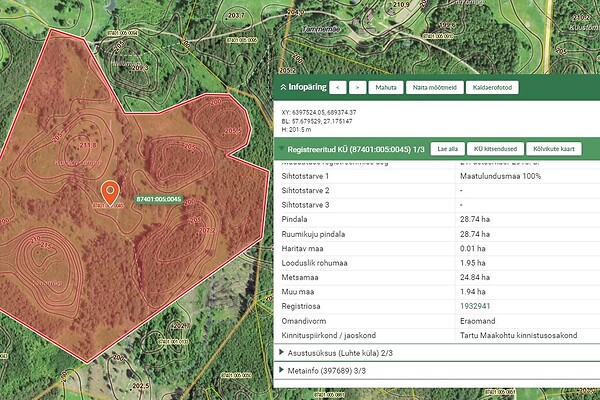Screen dimensions: 600x400
Task: Click elevation label 203.7 on map
Action: [x=236, y=16]
